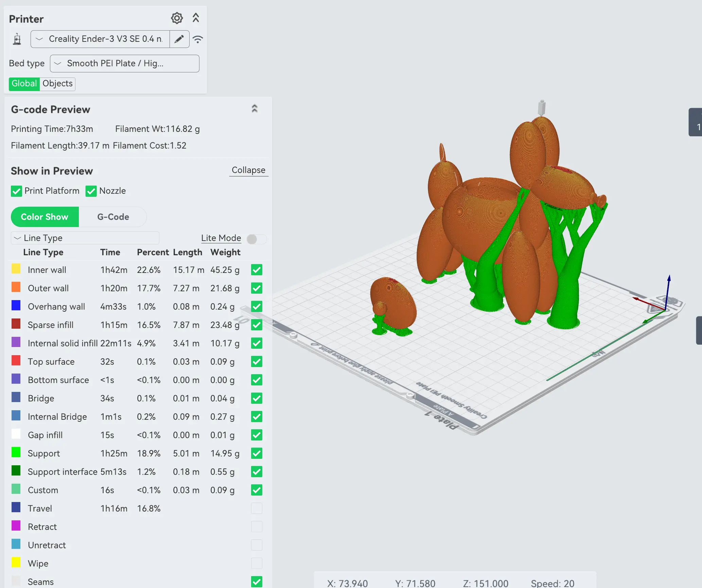702x588 pixels.
Task: Click the Filament Wt:116.82 g text
Action: coord(157,129)
